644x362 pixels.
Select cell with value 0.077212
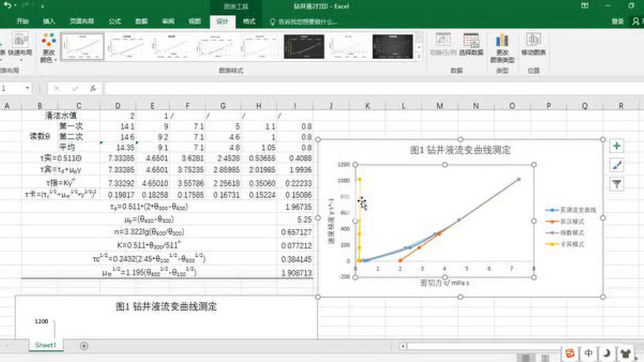pyautogui.click(x=295, y=246)
